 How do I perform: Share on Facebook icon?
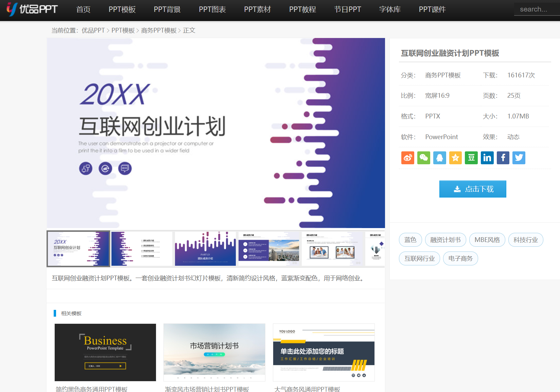[503, 158]
